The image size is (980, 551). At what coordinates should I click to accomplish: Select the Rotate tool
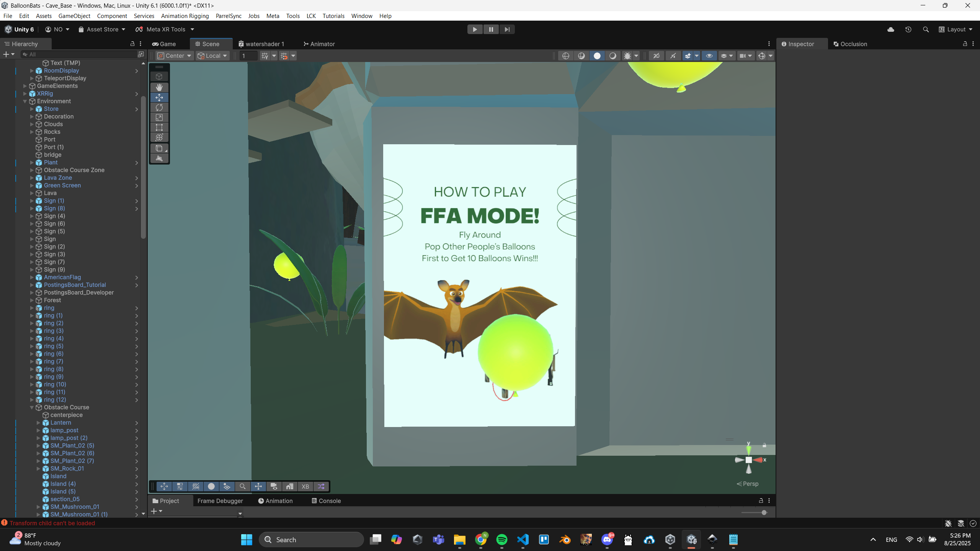pos(159,108)
